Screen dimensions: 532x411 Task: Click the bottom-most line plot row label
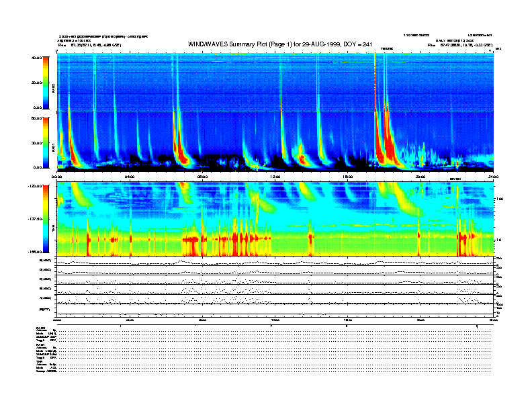[x=45, y=310]
